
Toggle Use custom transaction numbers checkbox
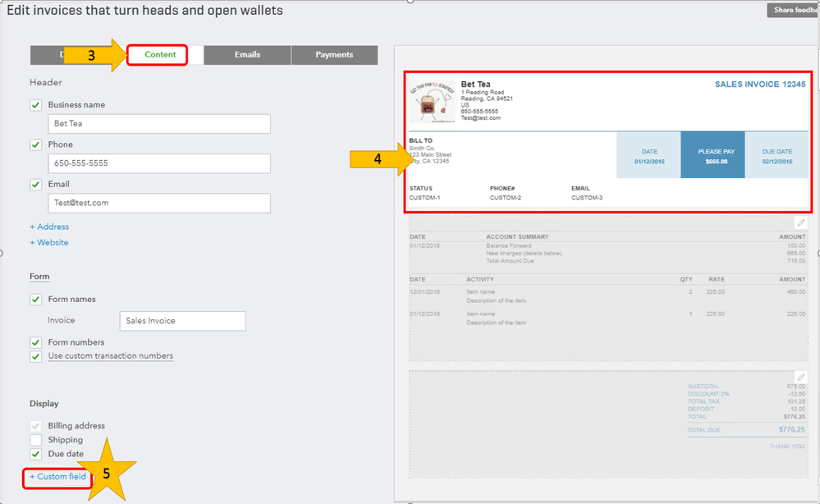click(35, 356)
